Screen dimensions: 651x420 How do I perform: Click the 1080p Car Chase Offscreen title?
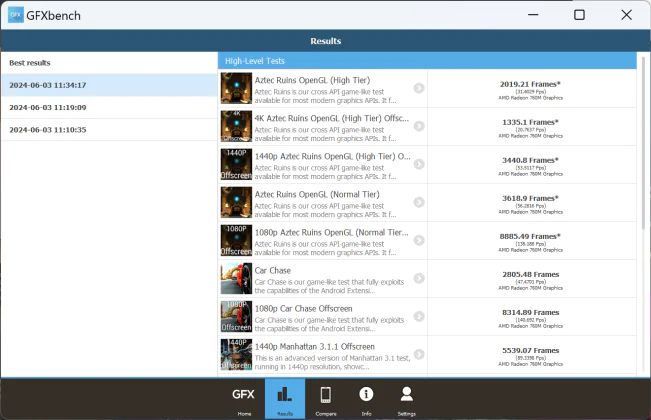click(x=303, y=309)
